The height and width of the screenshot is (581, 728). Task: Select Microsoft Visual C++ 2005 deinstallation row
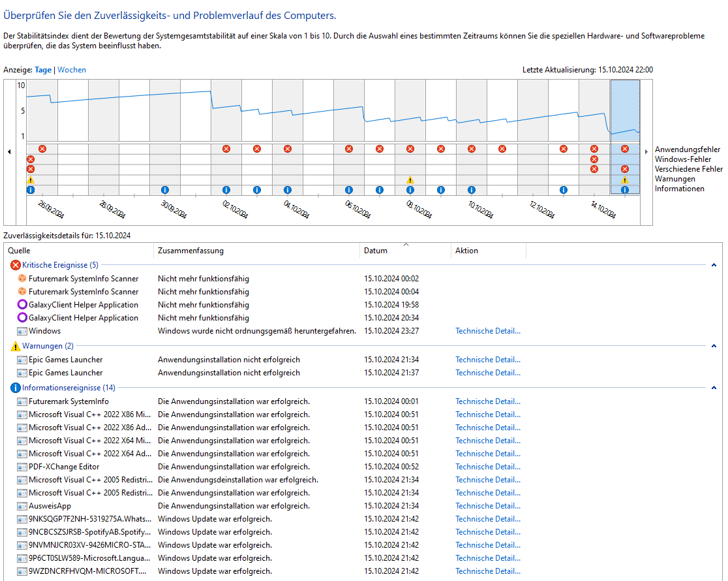pyautogui.click(x=362, y=480)
